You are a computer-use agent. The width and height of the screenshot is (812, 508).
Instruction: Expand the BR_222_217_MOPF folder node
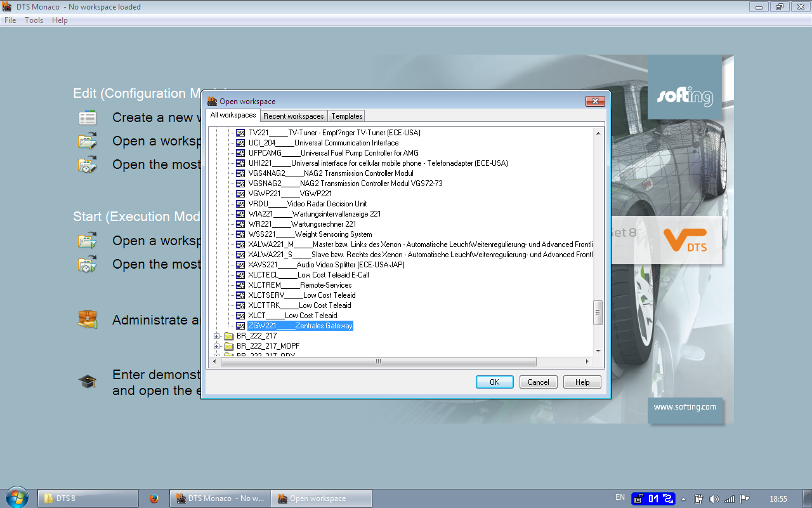pyautogui.click(x=217, y=346)
